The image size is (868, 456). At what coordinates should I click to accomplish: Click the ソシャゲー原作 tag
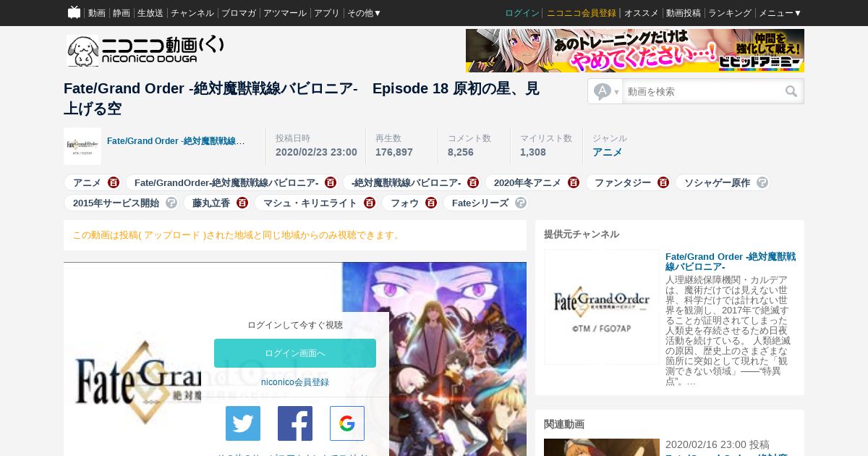718,182
